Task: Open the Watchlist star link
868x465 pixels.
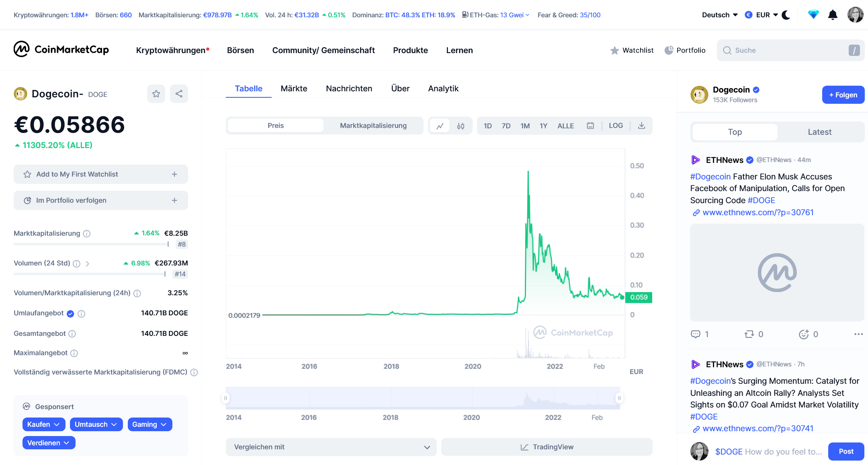Action: [x=632, y=50]
